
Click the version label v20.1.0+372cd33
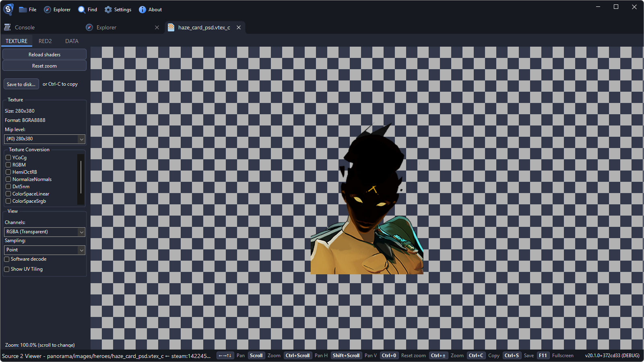point(612,356)
